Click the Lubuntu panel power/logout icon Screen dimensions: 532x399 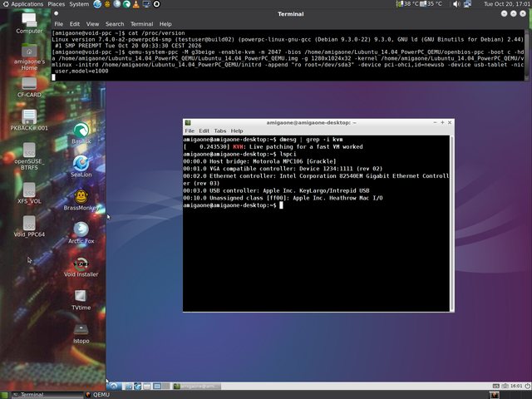point(528,386)
